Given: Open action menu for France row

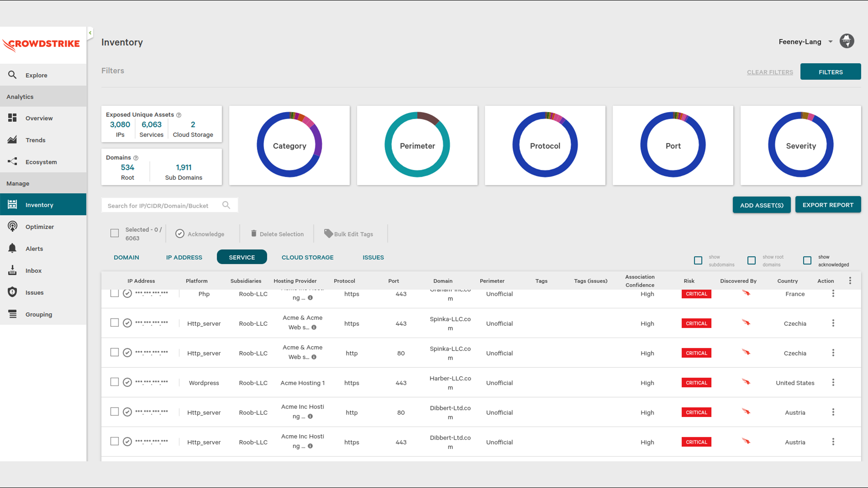Looking at the screenshot, I should click(833, 294).
